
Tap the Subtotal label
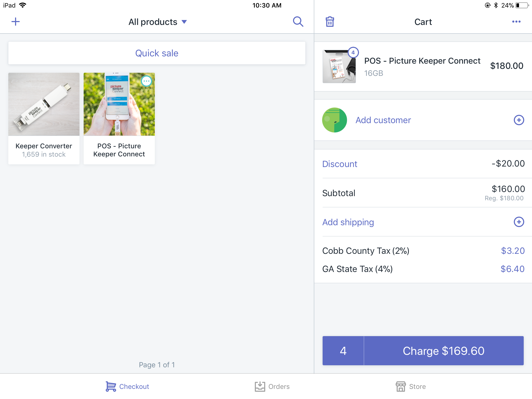click(339, 193)
